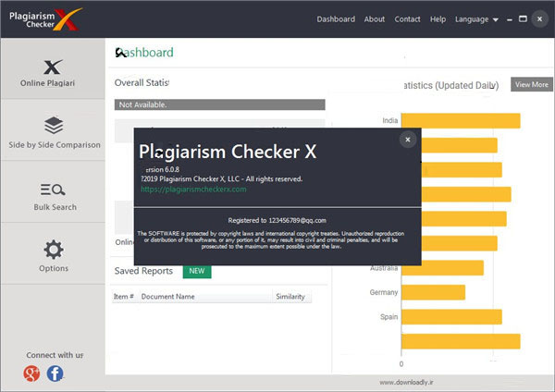Screen dimensions: 555x392
Task: Open the Help menu item
Action: 438,19
